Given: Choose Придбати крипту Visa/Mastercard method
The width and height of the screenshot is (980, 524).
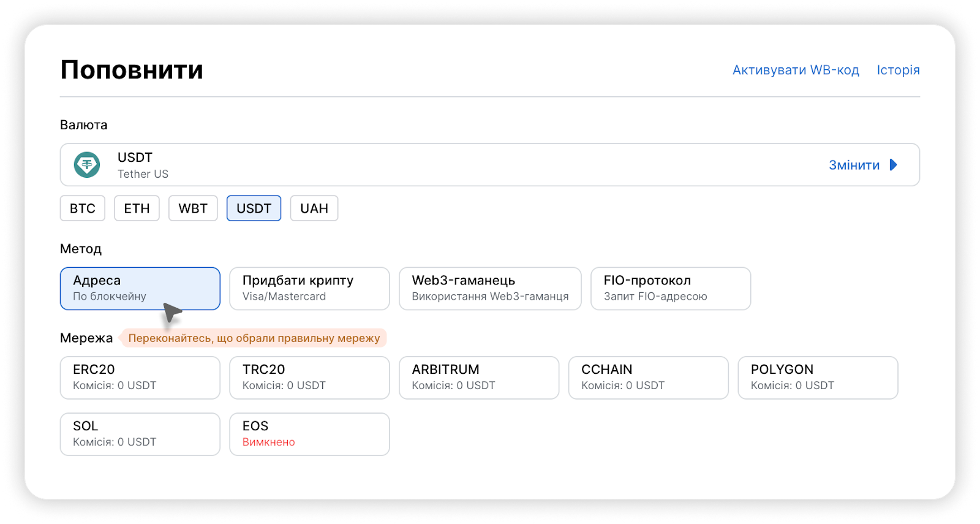Looking at the screenshot, I should [x=309, y=288].
